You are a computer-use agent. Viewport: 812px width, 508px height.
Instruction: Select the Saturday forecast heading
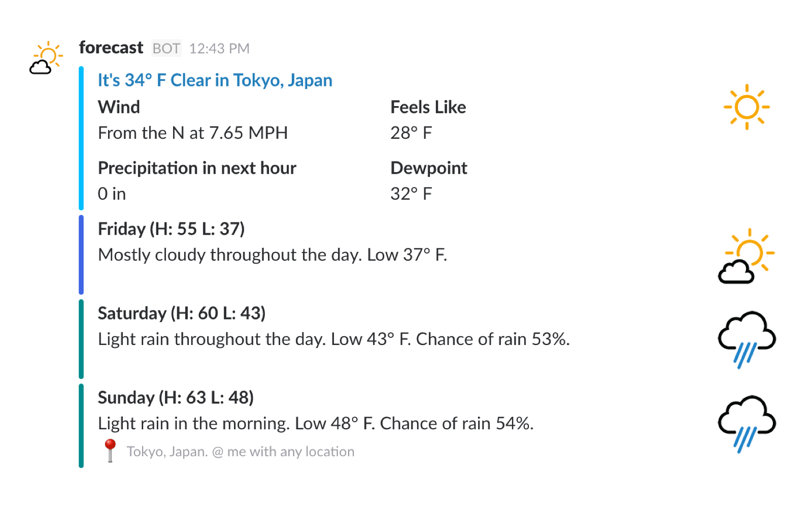[182, 313]
